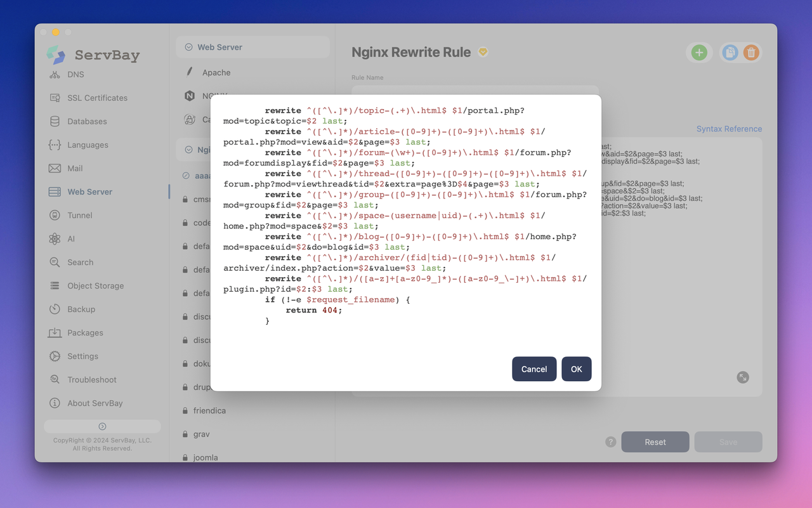Click the green add rule button

[x=699, y=53]
